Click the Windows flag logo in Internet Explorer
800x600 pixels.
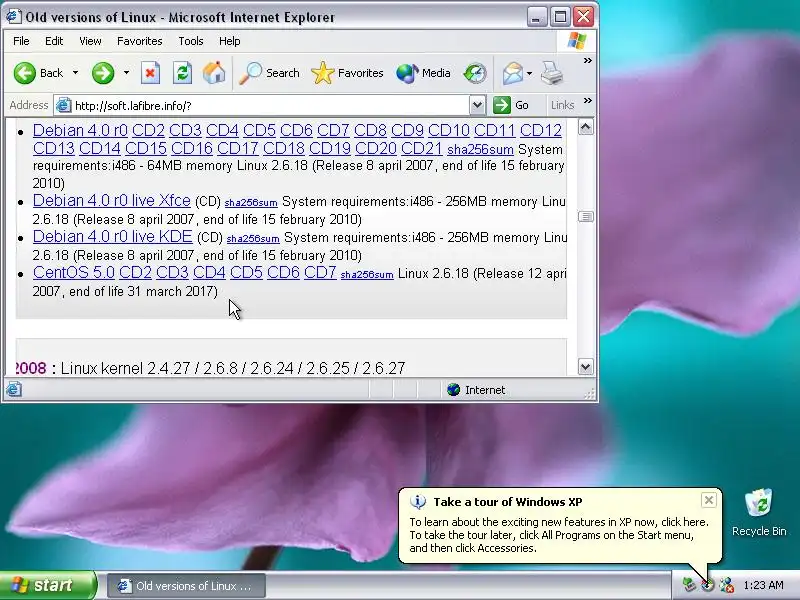coord(577,41)
